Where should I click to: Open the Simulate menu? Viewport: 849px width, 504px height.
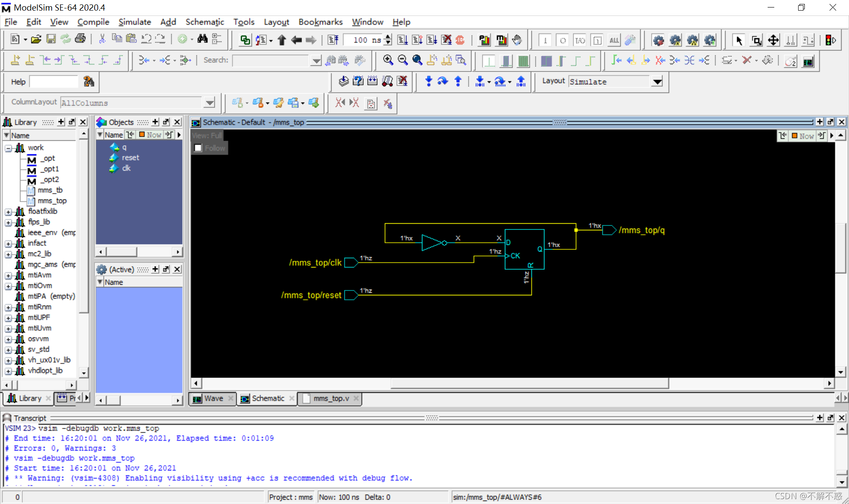(x=134, y=22)
